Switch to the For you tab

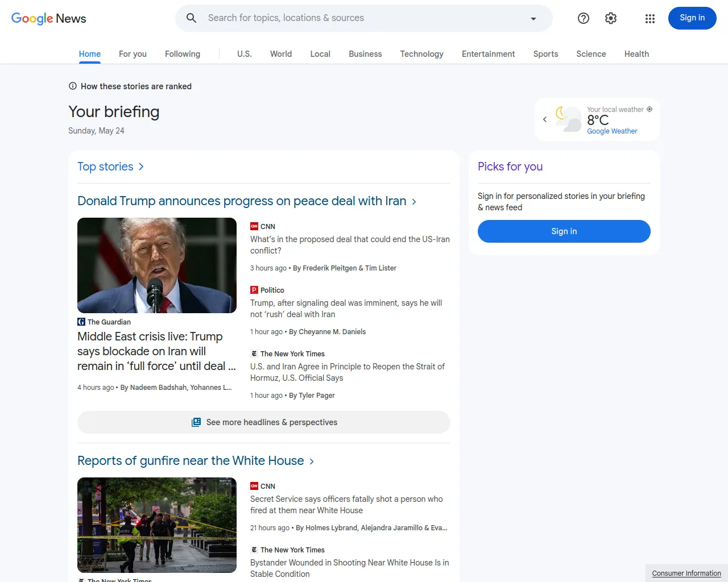click(x=133, y=54)
